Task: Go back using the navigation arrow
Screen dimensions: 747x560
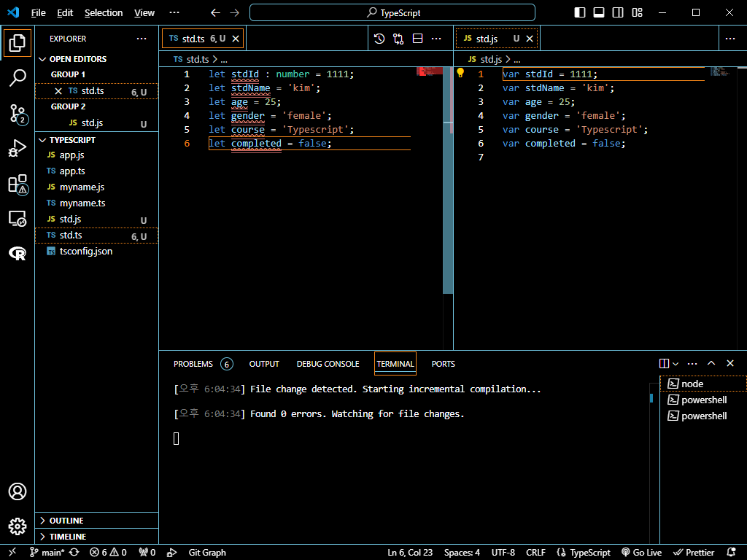Action: [215, 13]
